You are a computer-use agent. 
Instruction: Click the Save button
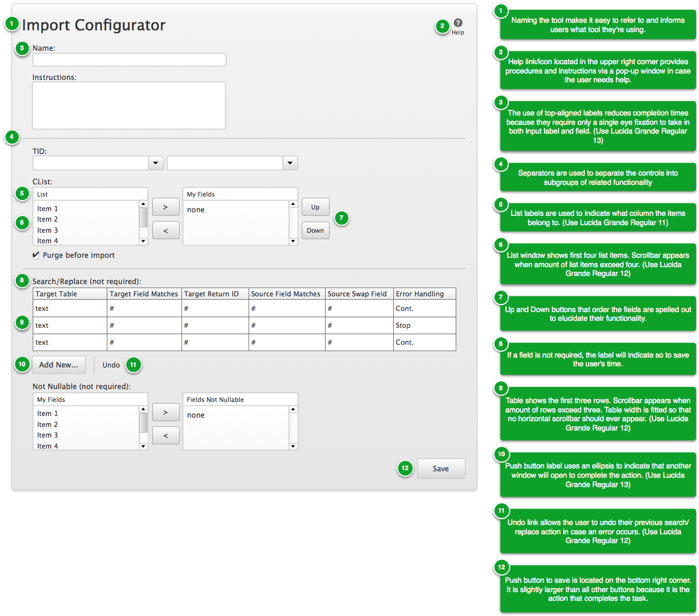point(441,468)
